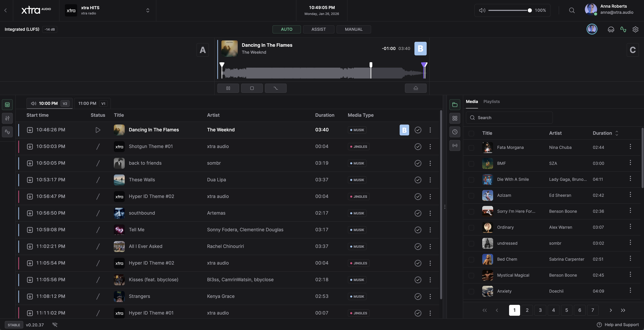Click the stop button under deck B

coord(252,88)
